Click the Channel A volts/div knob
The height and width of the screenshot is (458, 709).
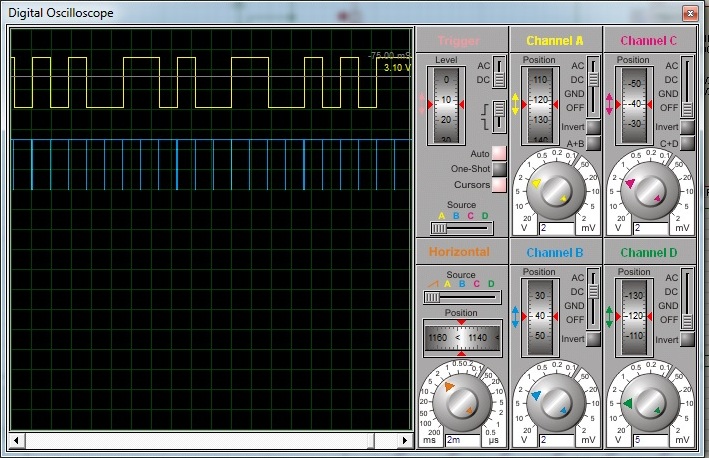click(x=556, y=191)
